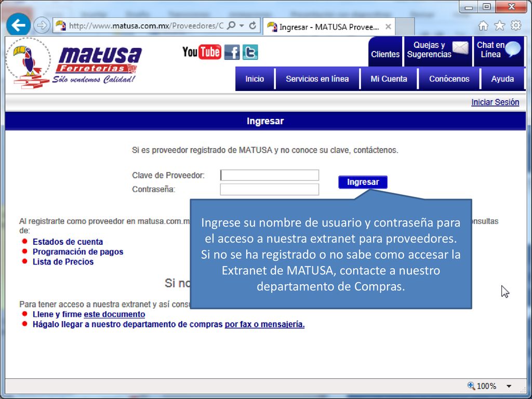Go to Inicio menu item

tap(255, 79)
